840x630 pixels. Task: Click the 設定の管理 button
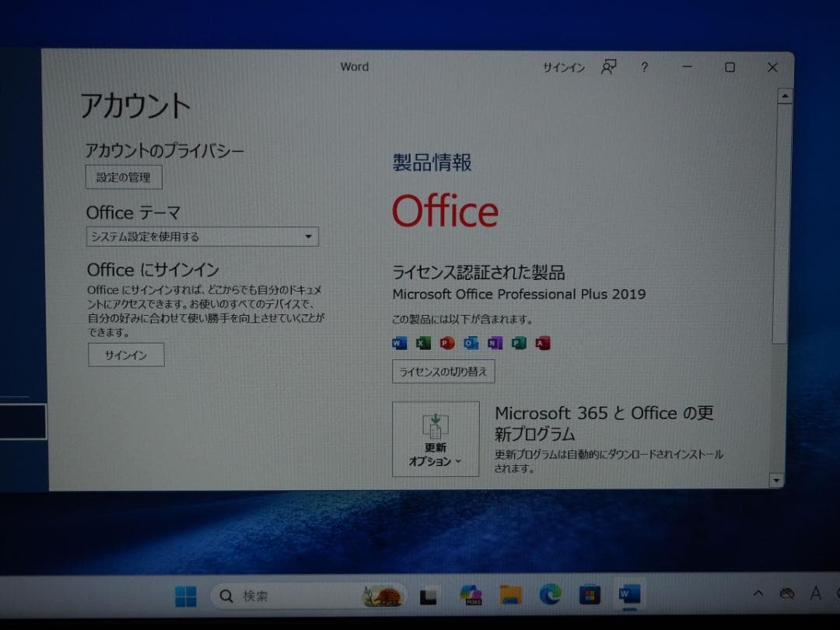tap(124, 177)
